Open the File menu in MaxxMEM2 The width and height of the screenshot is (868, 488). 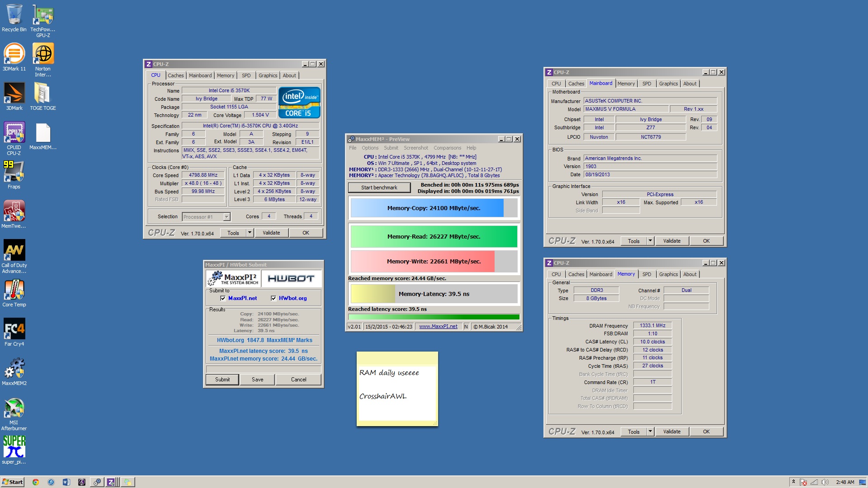(353, 148)
